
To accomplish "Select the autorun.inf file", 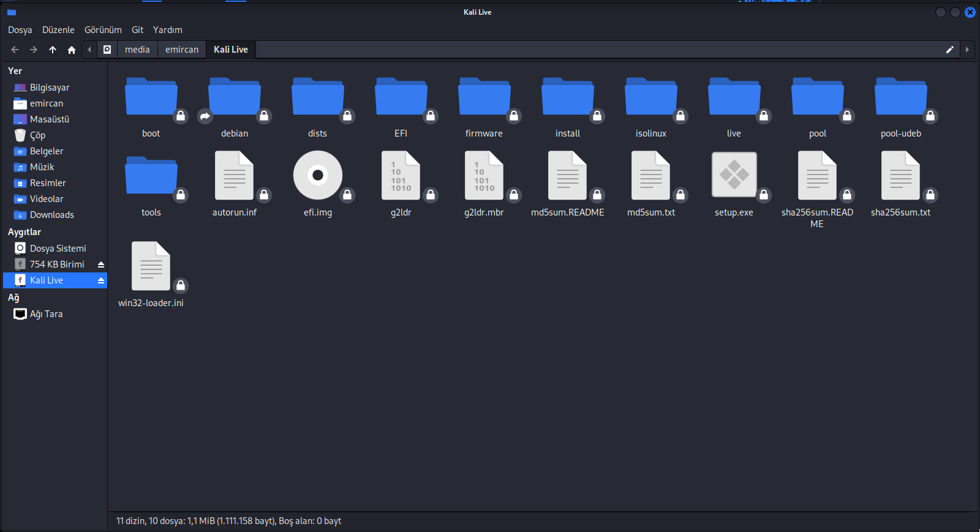I will [235, 176].
